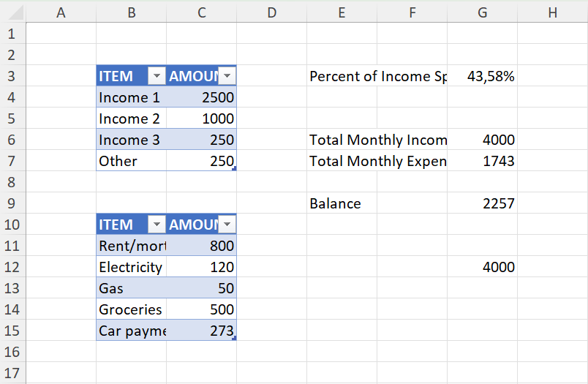Screen dimensions: 588x384
Task: Select the 50 amount cell
Action: click(x=201, y=288)
